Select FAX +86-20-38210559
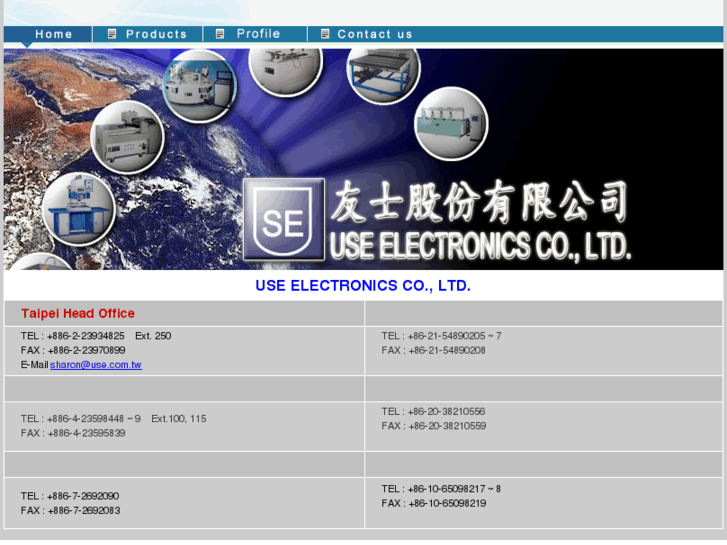Screen dimensions: 727x545 (x=434, y=426)
